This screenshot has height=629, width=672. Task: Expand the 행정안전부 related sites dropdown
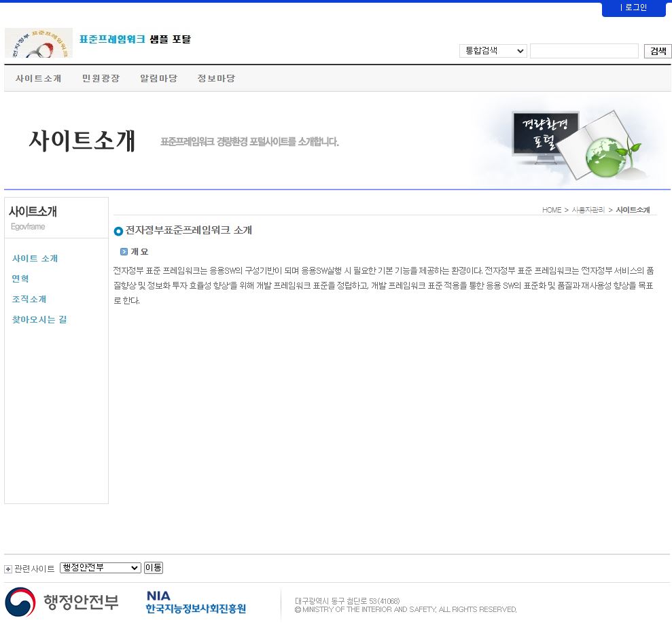click(100, 568)
